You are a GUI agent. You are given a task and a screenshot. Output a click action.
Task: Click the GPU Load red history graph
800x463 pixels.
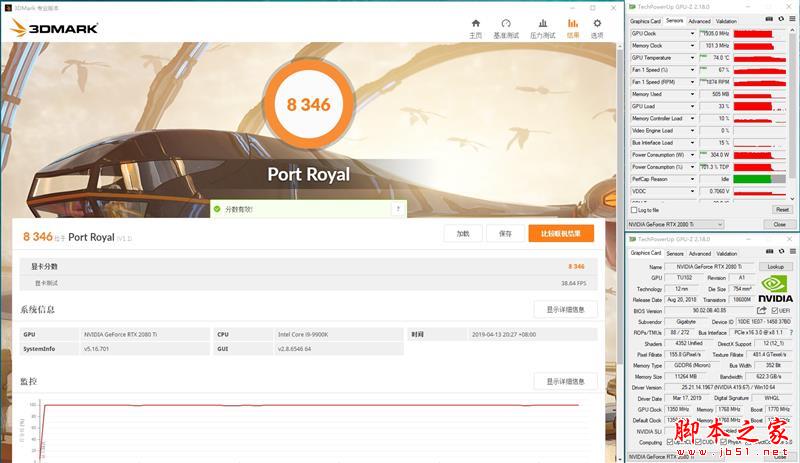(760, 106)
